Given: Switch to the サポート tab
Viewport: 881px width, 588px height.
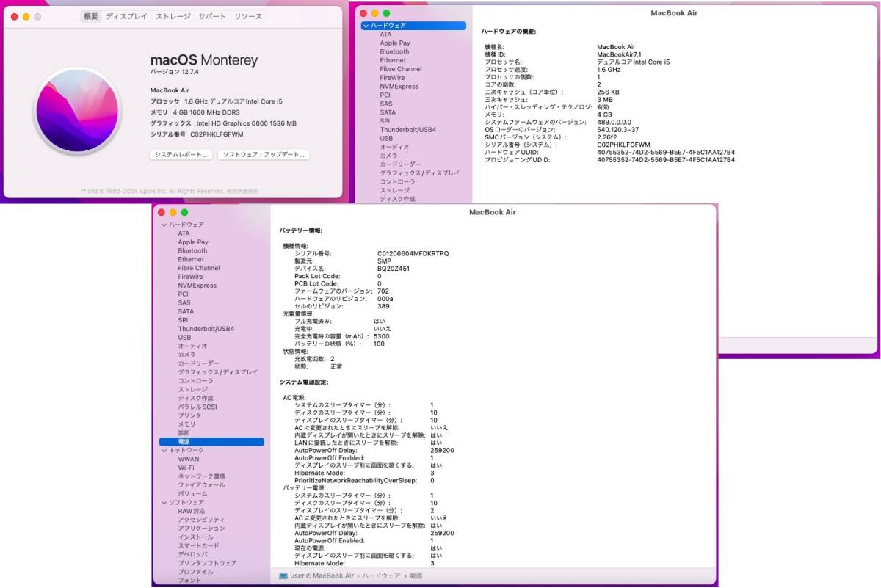Looking at the screenshot, I should pyautogui.click(x=212, y=16).
